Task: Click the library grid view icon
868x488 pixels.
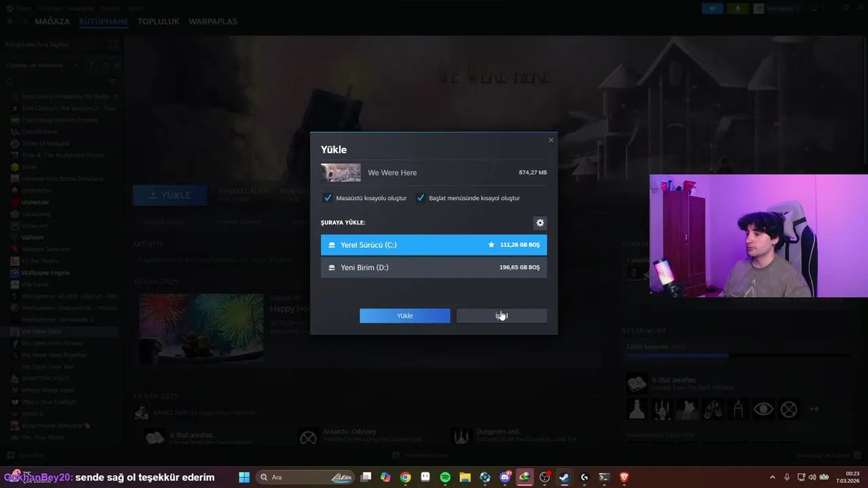Action: point(113,44)
